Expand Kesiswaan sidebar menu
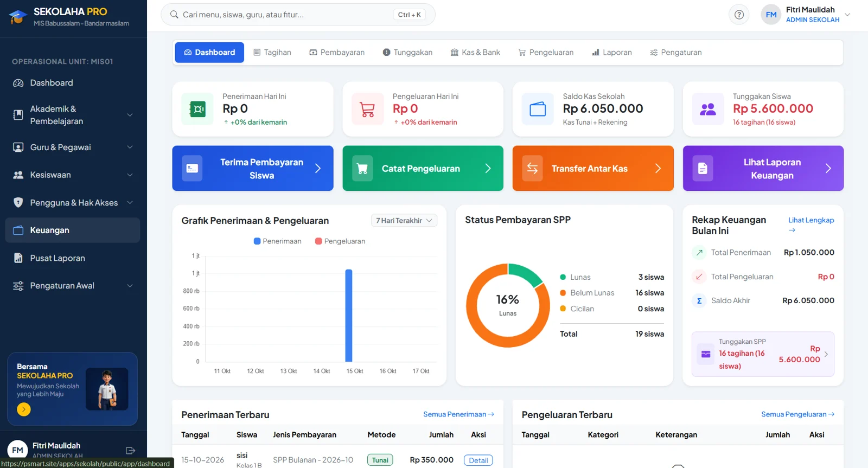 tap(72, 175)
